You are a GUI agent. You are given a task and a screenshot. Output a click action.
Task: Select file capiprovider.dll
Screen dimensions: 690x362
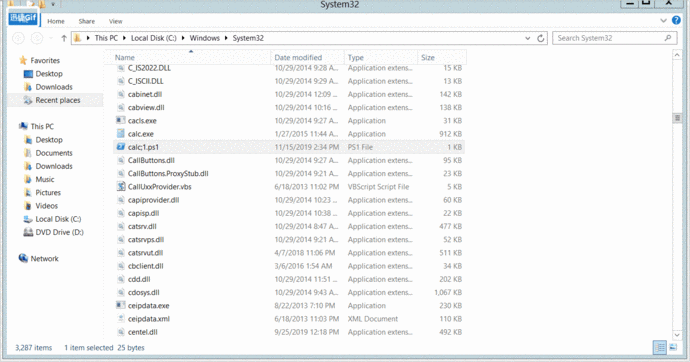pyautogui.click(x=154, y=200)
